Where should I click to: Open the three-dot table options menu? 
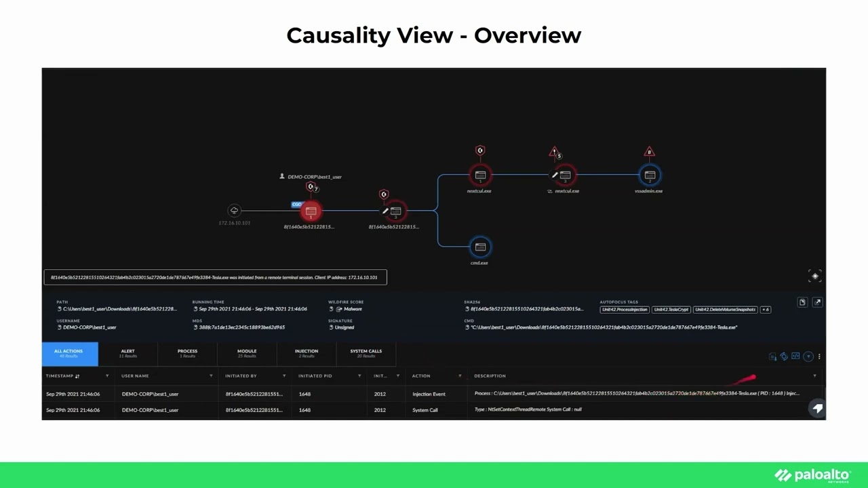pos(819,357)
